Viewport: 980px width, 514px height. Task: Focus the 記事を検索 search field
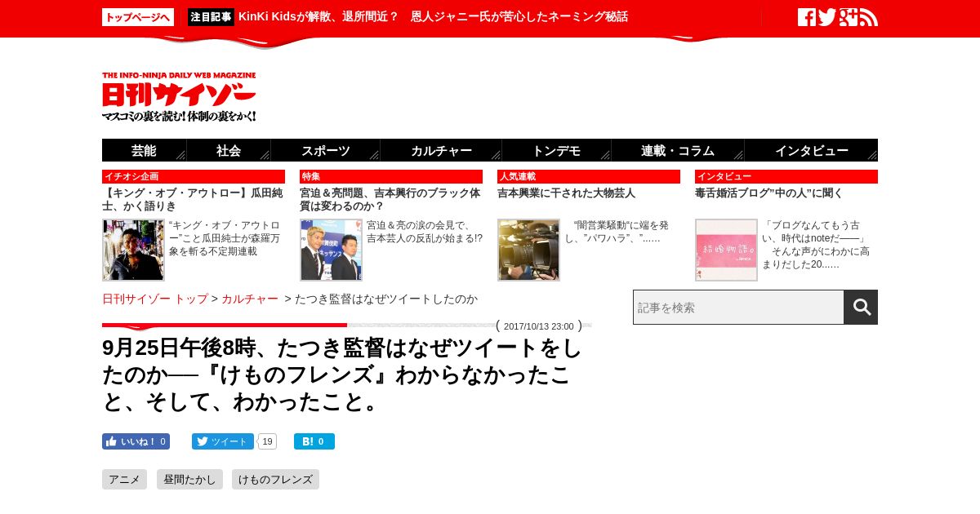[738, 307]
